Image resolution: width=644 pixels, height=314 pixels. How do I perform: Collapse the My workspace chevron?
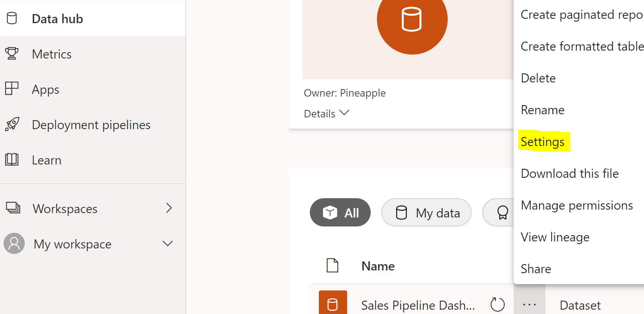168,243
